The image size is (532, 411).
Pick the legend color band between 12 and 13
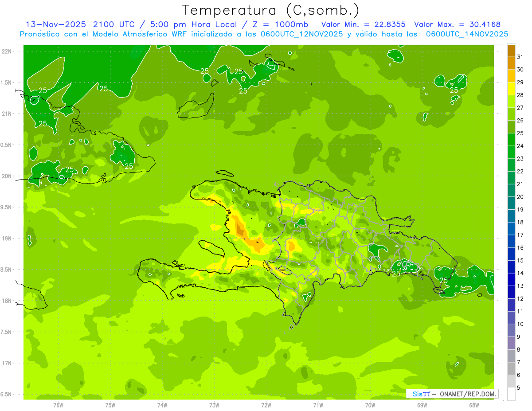click(x=511, y=292)
